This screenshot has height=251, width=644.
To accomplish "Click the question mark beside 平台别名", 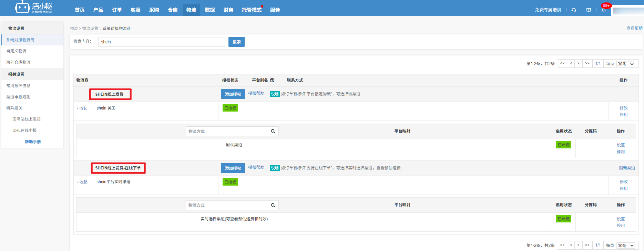I will [x=272, y=80].
